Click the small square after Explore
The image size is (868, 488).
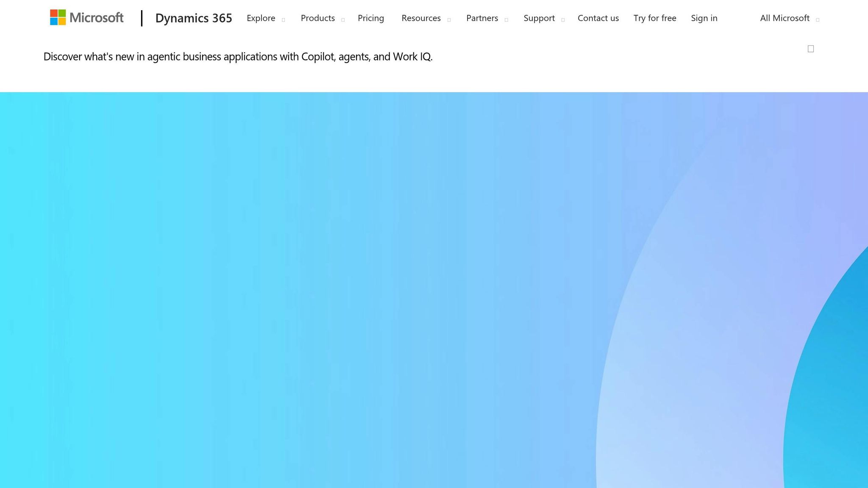[x=283, y=20]
